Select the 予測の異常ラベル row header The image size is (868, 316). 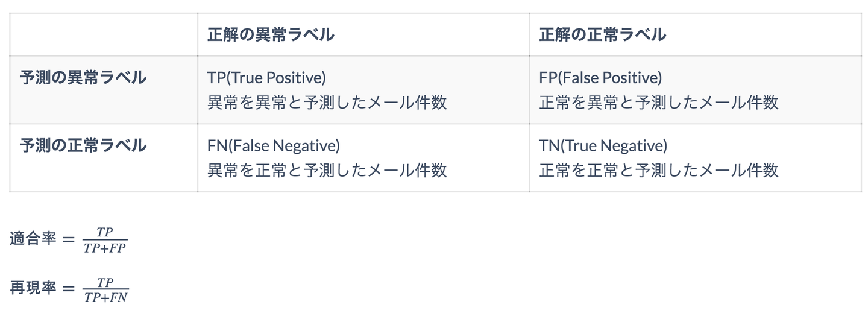tap(83, 78)
